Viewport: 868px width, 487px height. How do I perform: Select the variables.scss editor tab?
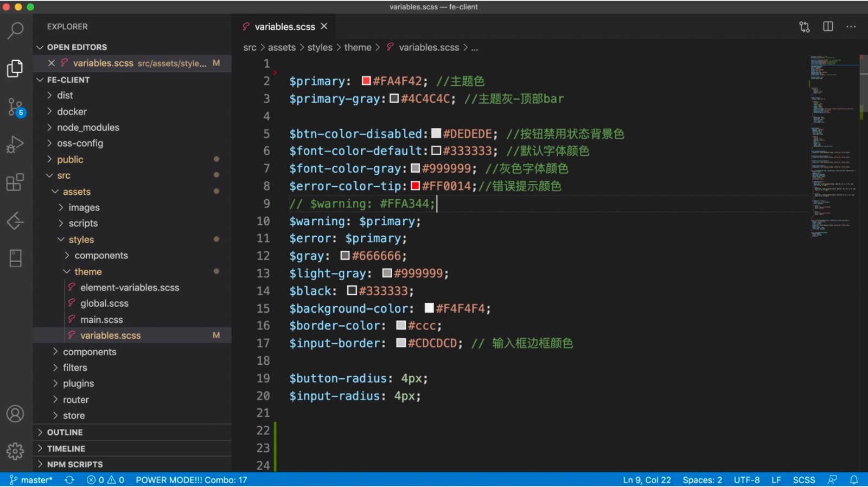[285, 27]
